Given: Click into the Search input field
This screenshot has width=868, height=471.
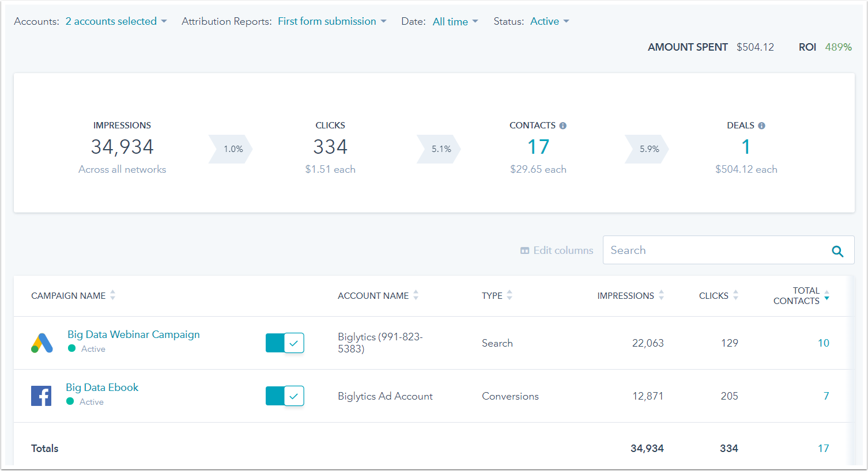Looking at the screenshot, I should [x=715, y=250].
